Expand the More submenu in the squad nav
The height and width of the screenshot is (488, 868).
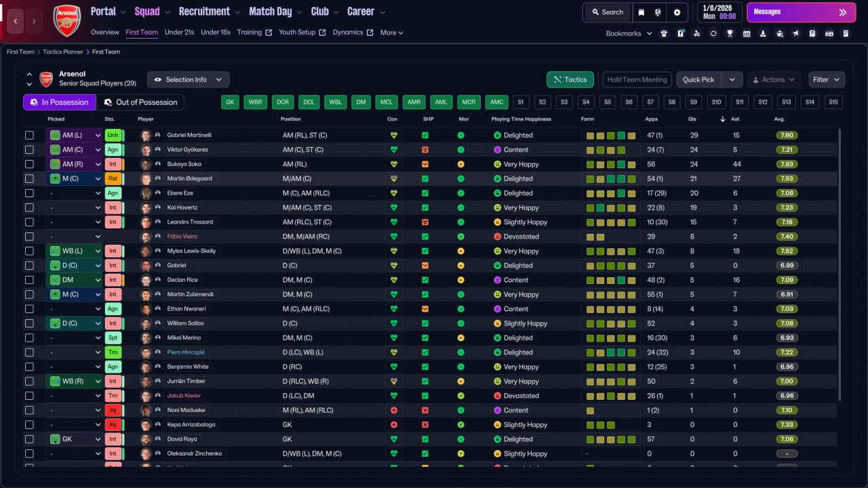tap(392, 33)
